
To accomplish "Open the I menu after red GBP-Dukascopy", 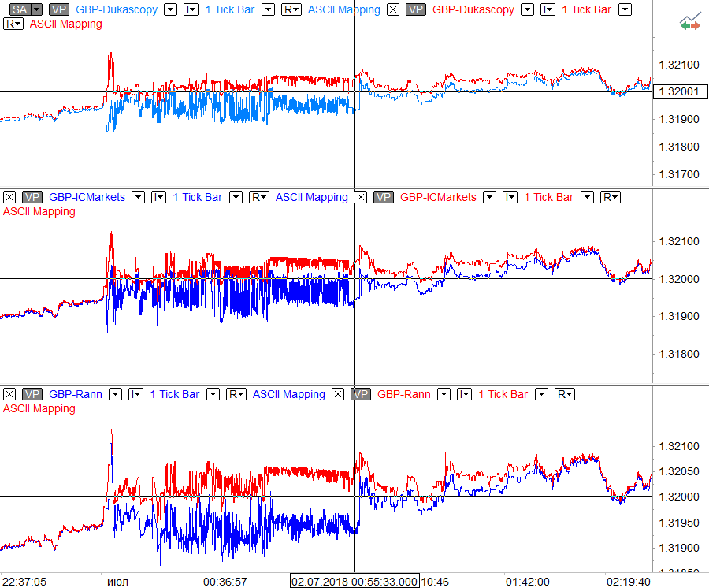I will click(548, 9).
